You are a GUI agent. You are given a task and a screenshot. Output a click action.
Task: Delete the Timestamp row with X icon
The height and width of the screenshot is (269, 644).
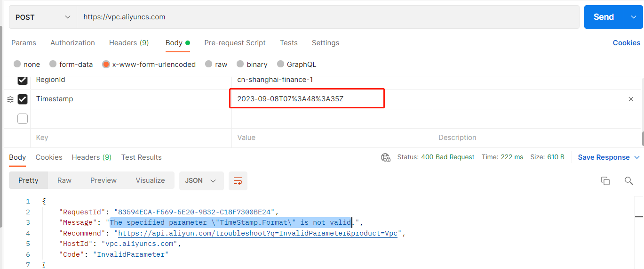pyautogui.click(x=631, y=99)
